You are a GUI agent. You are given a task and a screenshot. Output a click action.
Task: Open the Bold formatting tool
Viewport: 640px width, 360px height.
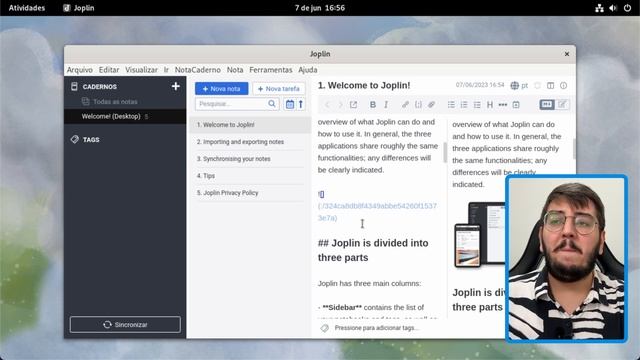373,104
